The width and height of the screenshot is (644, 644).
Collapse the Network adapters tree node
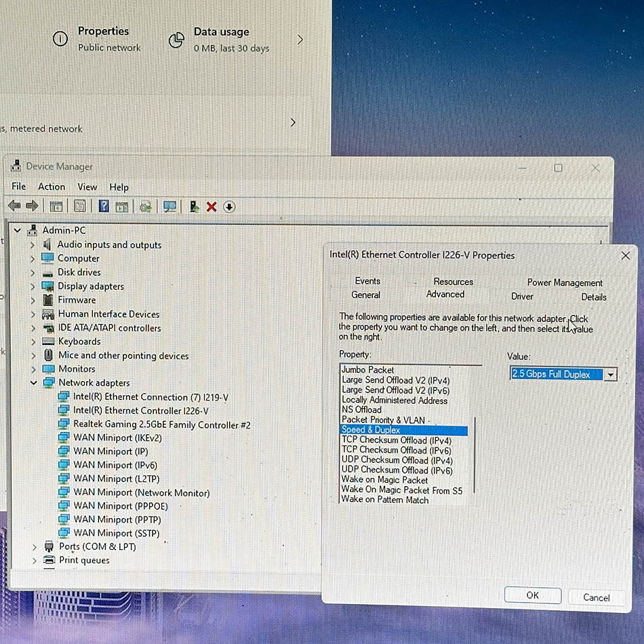tap(33, 383)
